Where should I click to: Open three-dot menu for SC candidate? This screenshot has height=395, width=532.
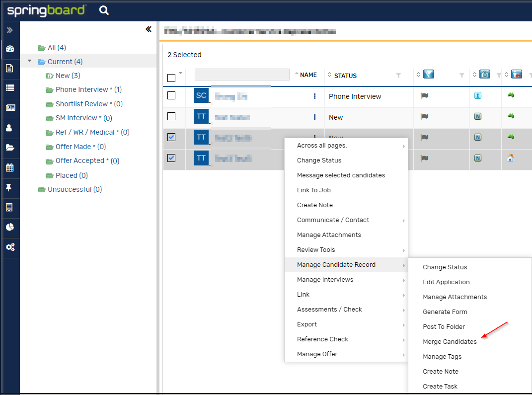coord(314,96)
